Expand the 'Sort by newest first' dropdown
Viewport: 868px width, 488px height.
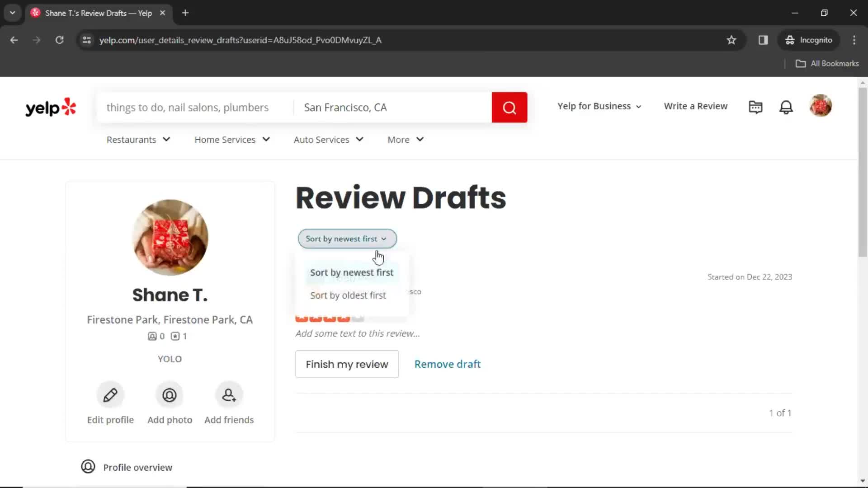(347, 238)
